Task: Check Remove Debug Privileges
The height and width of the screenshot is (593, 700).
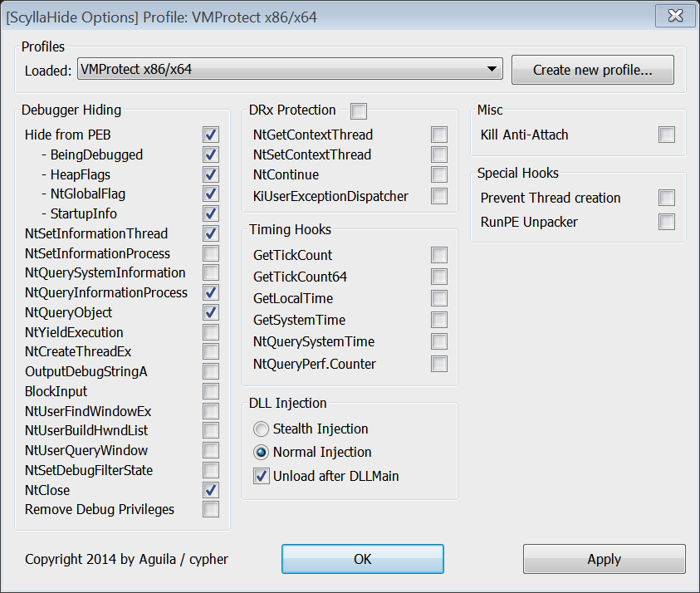Action: click(211, 509)
